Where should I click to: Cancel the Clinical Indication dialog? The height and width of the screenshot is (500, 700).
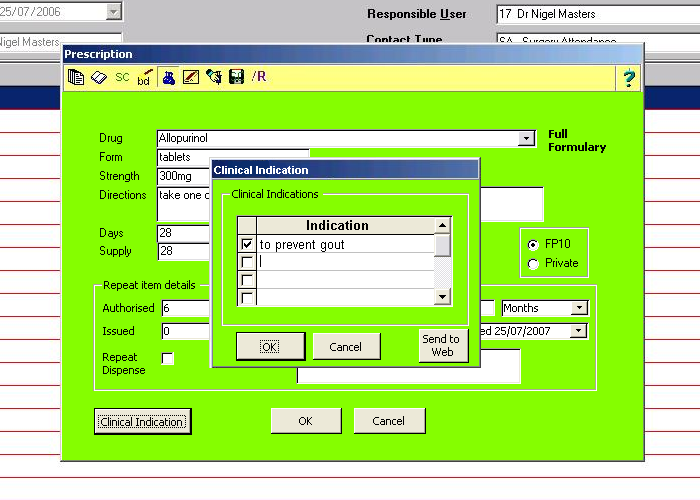tap(346, 346)
